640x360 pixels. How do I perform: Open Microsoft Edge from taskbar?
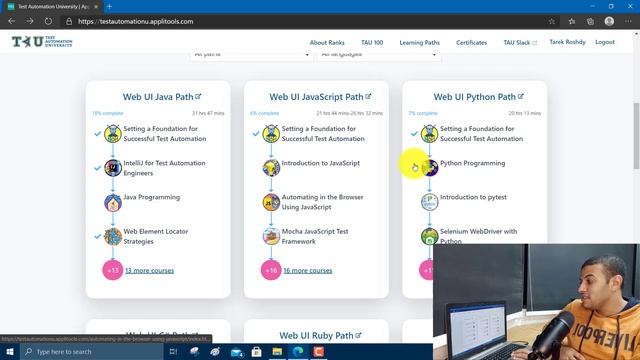[x=298, y=351]
